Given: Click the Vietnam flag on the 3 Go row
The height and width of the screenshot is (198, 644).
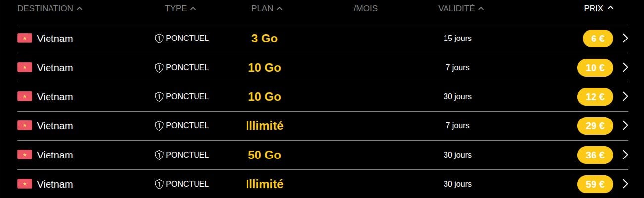Looking at the screenshot, I should click(25, 39).
